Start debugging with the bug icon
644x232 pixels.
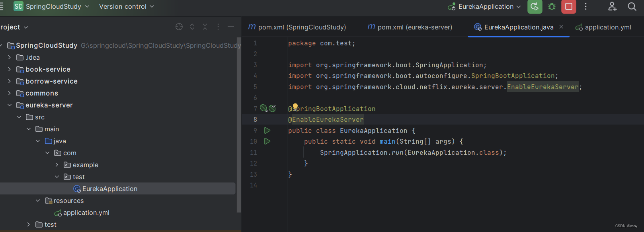tap(552, 6)
